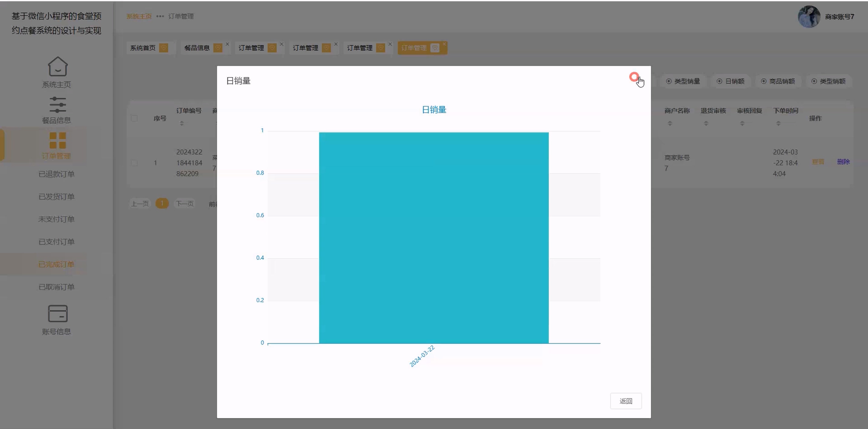868x429 pixels.
Task: Check the checkbox for order row 1
Action: [134, 163]
